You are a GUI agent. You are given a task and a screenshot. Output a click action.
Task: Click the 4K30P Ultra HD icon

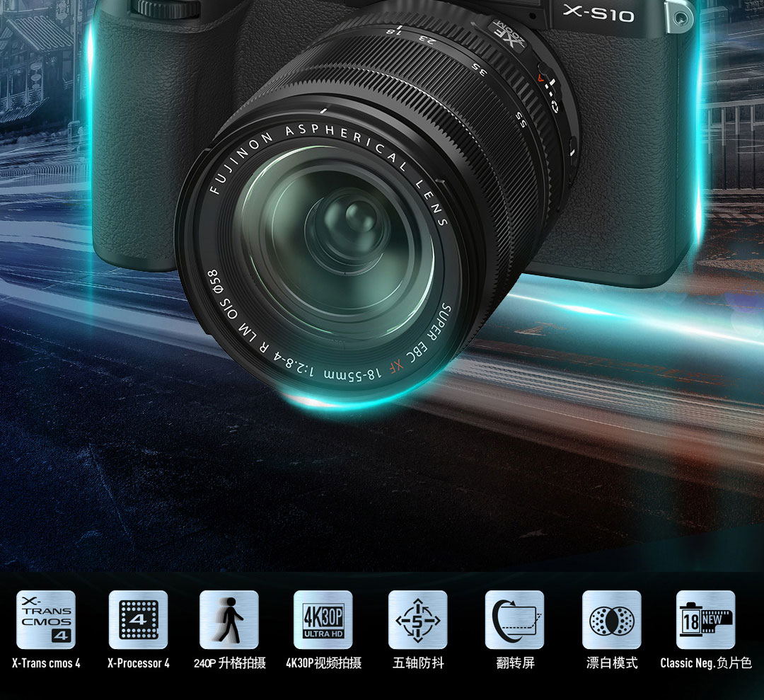323,619
